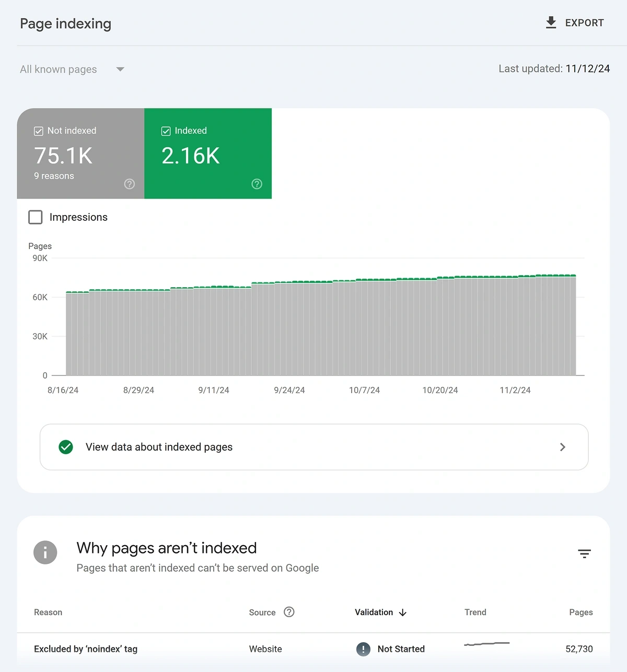Select the Indexed 2.16K card

click(x=208, y=154)
